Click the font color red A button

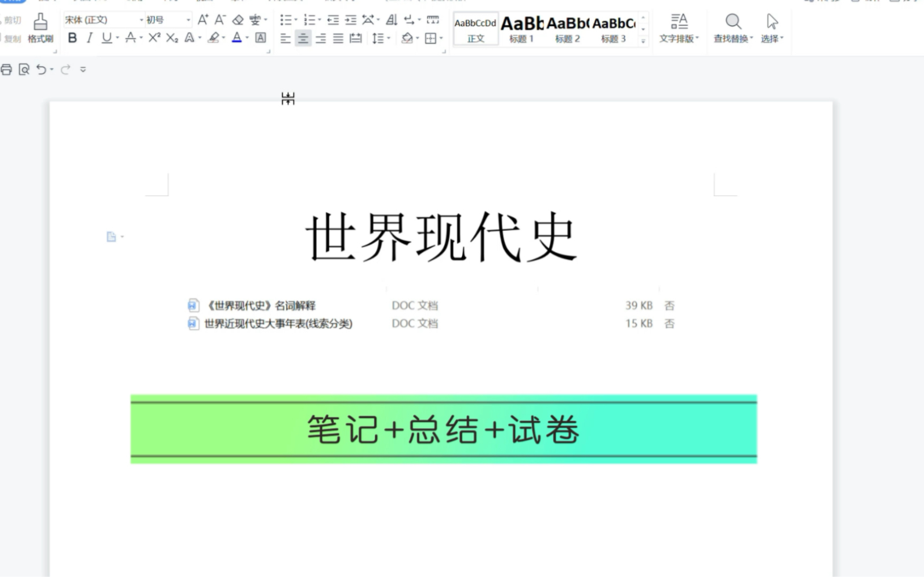[236, 38]
